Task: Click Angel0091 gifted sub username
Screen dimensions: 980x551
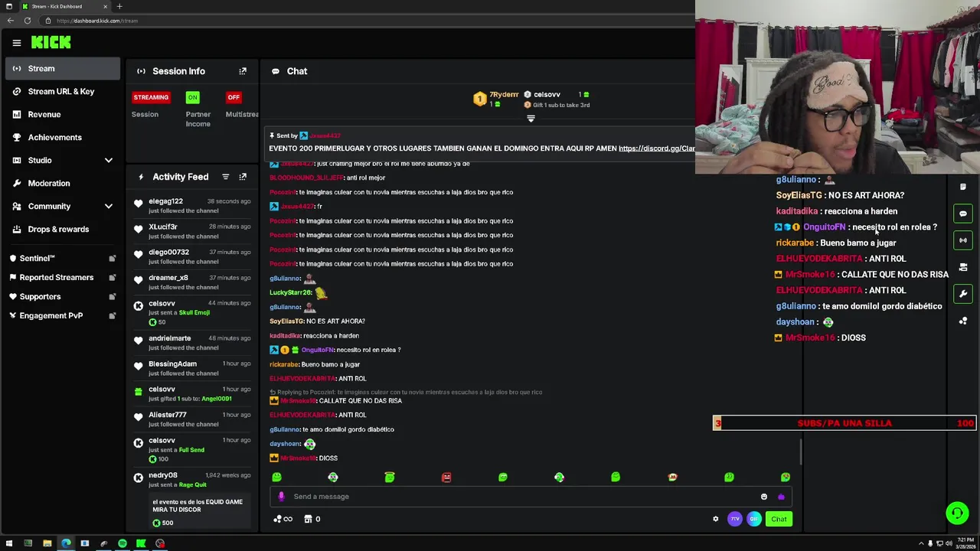Action: [216, 399]
